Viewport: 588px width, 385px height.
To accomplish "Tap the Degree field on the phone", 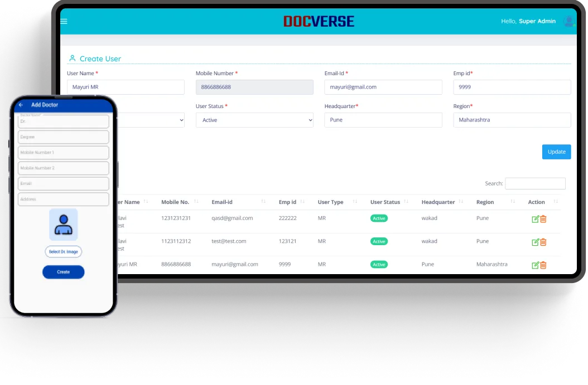I will point(64,137).
